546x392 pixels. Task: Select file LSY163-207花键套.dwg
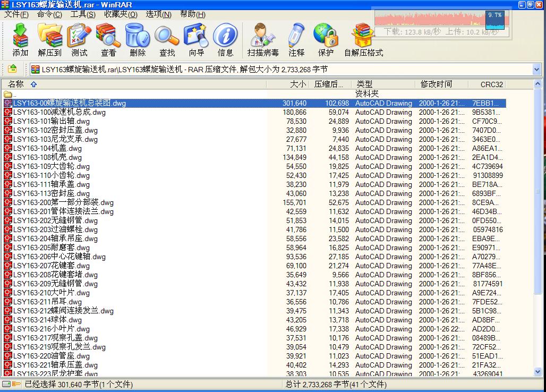click(x=254, y=266)
